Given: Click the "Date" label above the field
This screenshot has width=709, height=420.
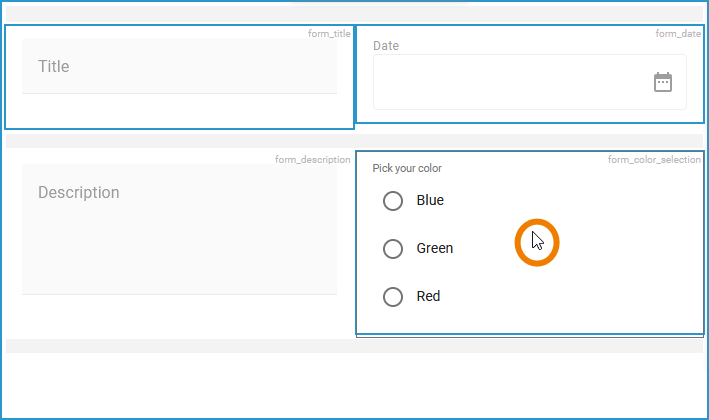Looking at the screenshot, I should [x=386, y=46].
